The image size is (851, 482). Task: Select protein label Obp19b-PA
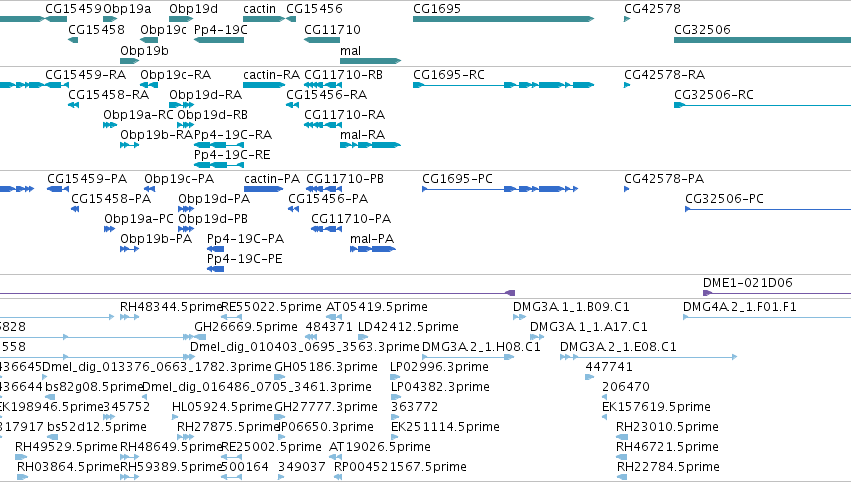(x=156, y=238)
